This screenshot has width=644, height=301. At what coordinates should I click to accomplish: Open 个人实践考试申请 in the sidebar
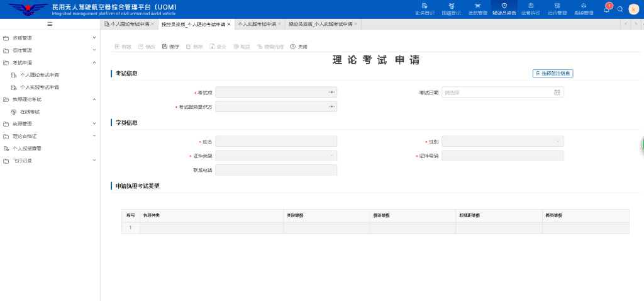(x=40, y=88)
